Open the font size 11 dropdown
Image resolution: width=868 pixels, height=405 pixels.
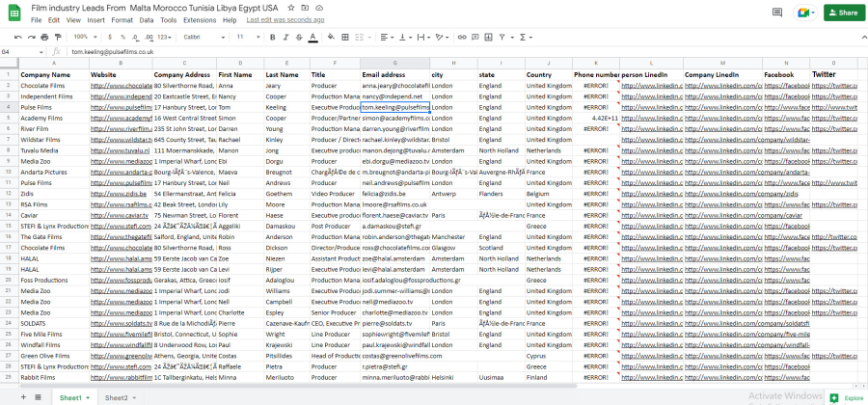pyautogui.click(x=248, y=37)
